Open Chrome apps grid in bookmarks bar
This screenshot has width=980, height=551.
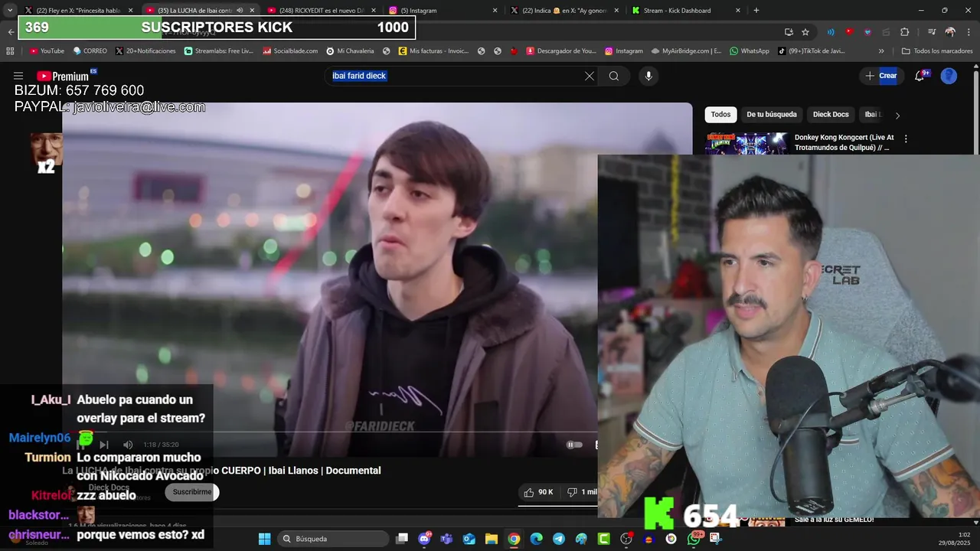[x=10, y=51]
